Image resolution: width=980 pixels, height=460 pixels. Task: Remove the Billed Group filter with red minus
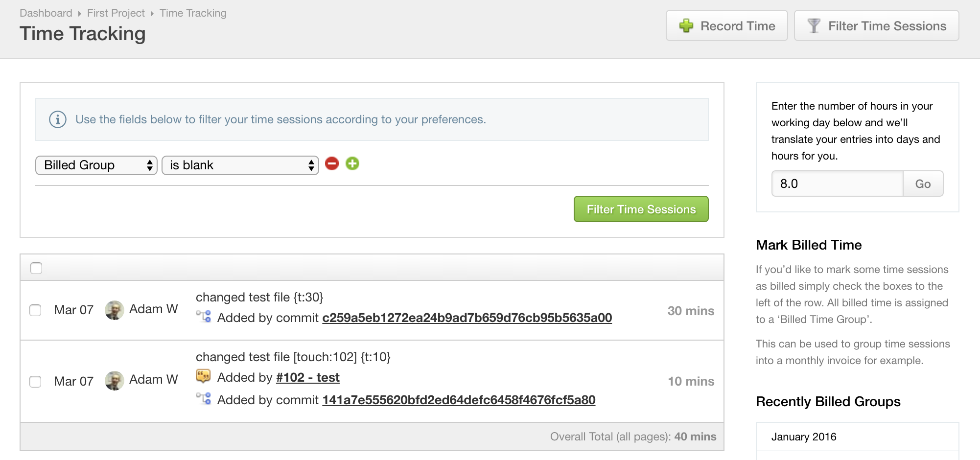tap(332, 163)
